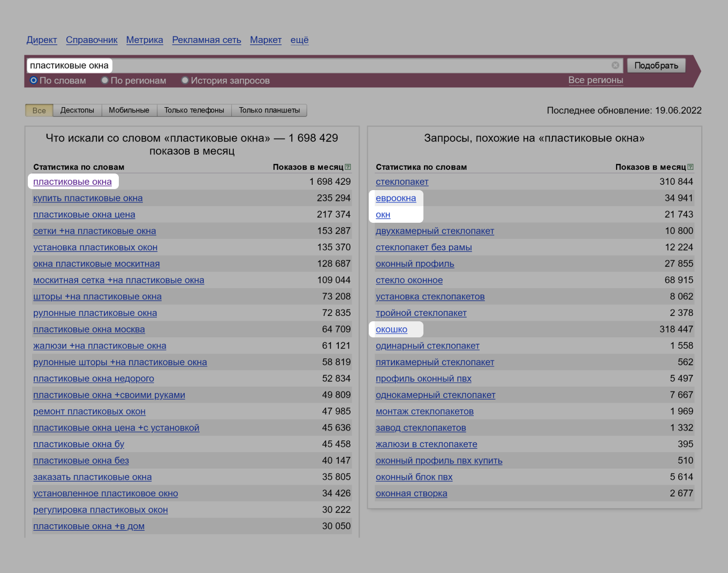Go to «Метрика» in the top navigation
Image resolution: width=728 pixels, height=573 pixels.
[145, 40]
